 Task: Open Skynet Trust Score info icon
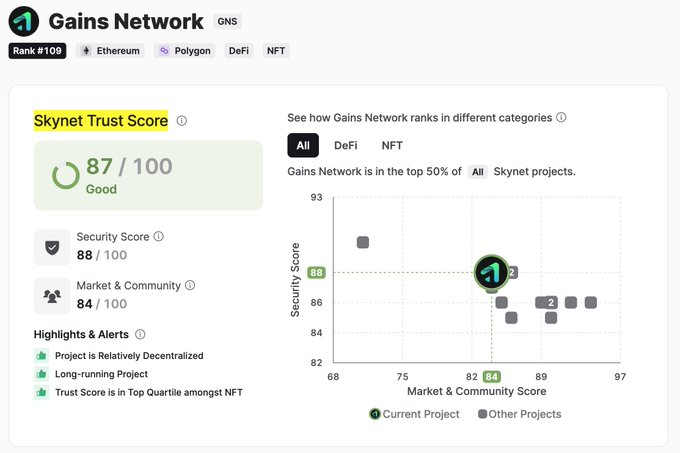[182, 121]
